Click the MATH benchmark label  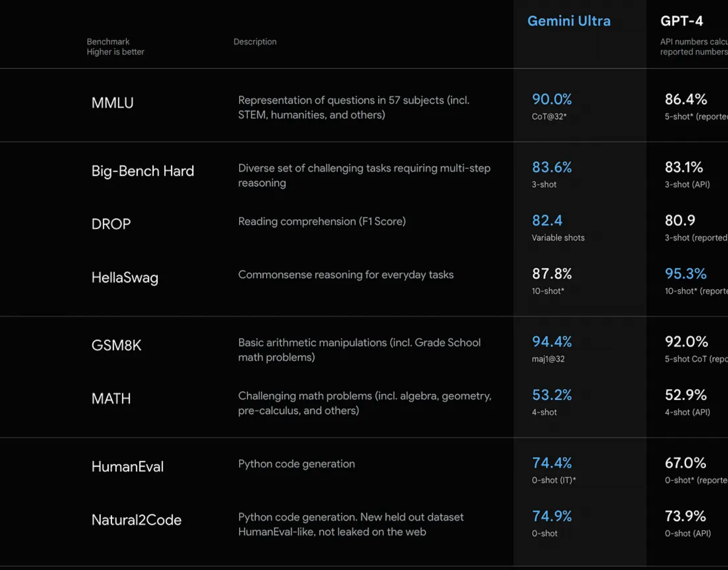click(111, 399)
